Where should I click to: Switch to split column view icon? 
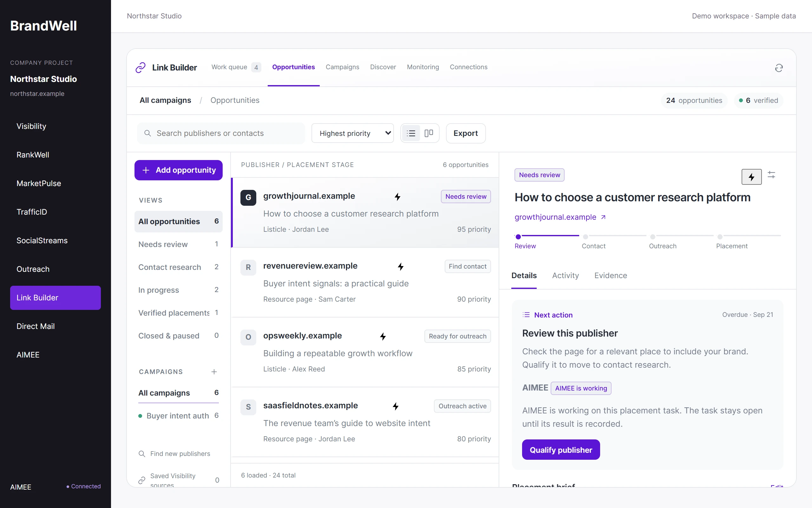[x=429, y=133]
